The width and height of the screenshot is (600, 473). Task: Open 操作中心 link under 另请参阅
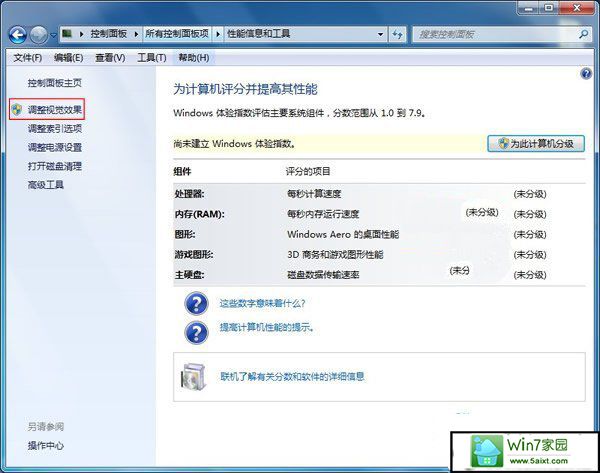pyautogui.click(x=46, y=445)
